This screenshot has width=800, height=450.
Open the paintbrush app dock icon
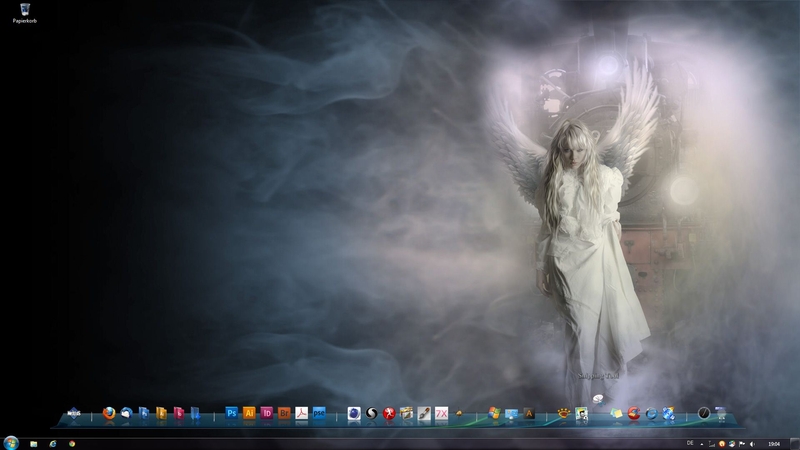point(424,413)
